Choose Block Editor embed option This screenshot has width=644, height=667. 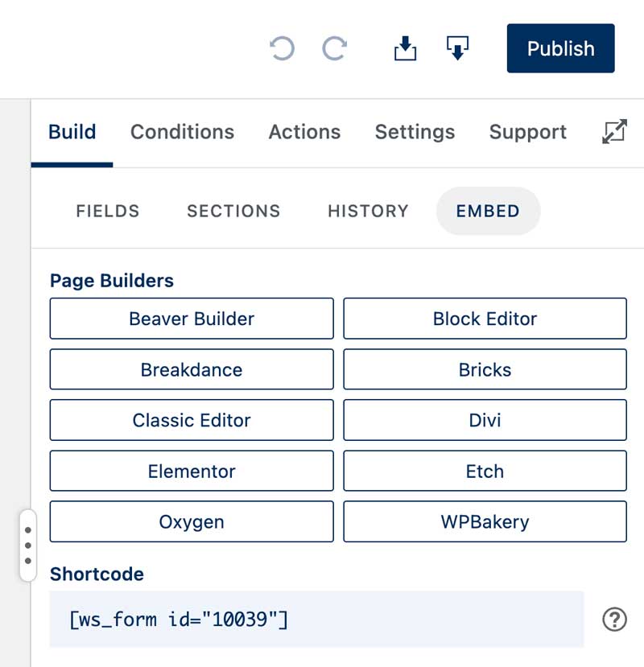pos(485,319)
